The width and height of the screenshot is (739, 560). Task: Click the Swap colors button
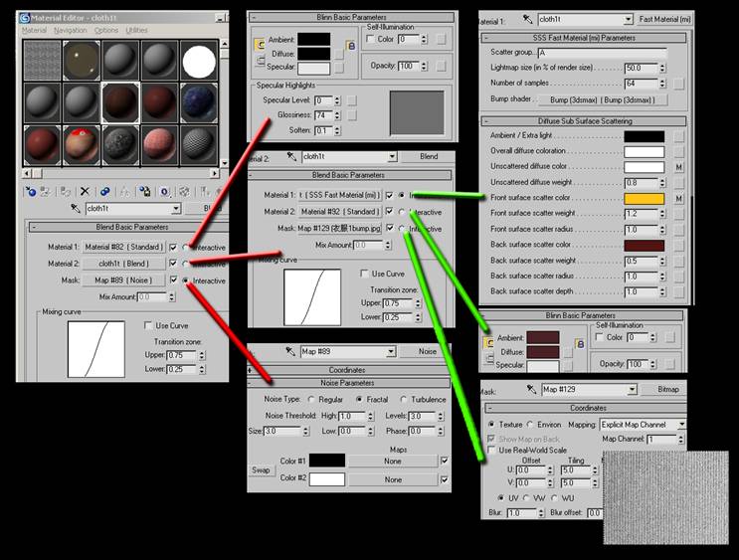point(261,469)
